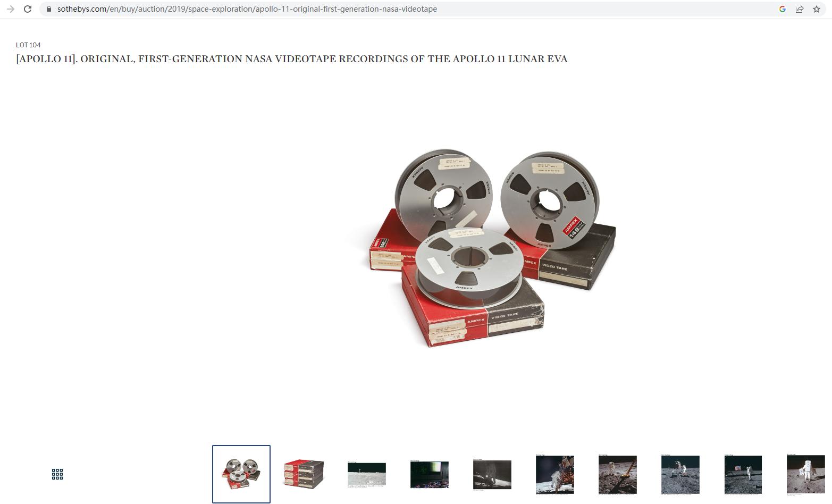Select the stacked tape boxes thumbnail
The width and height of the screenshot is (832, 504).
(x=304, y=474)
